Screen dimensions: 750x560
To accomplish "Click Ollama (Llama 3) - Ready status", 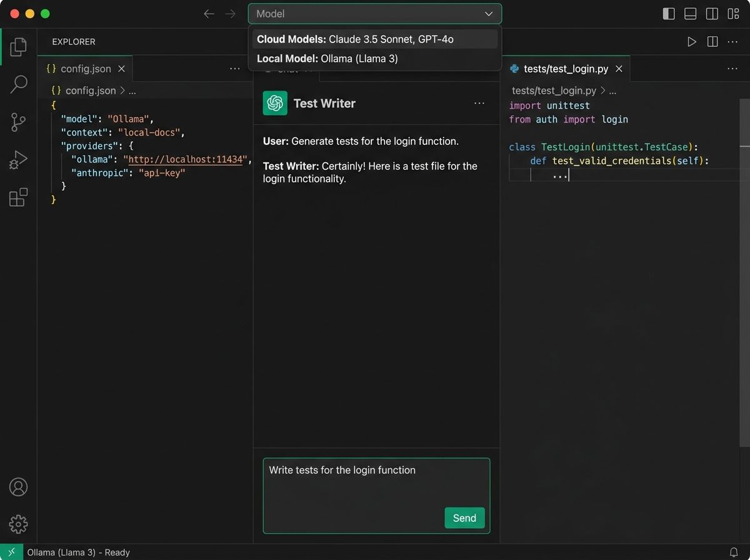I will coord(78,552).
